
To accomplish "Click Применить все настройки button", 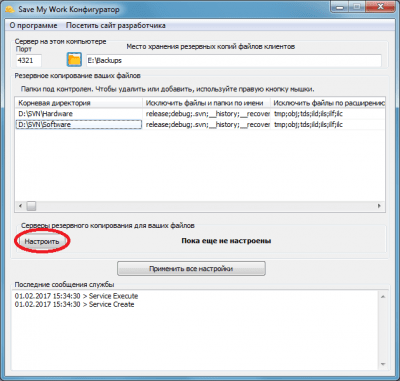I will (x=191, y=269).
